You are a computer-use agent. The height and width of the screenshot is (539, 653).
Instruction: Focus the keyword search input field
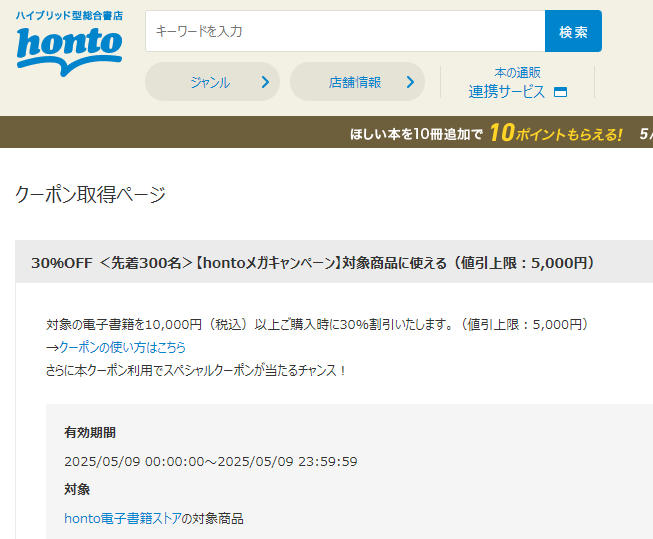(x=345, y=31)
